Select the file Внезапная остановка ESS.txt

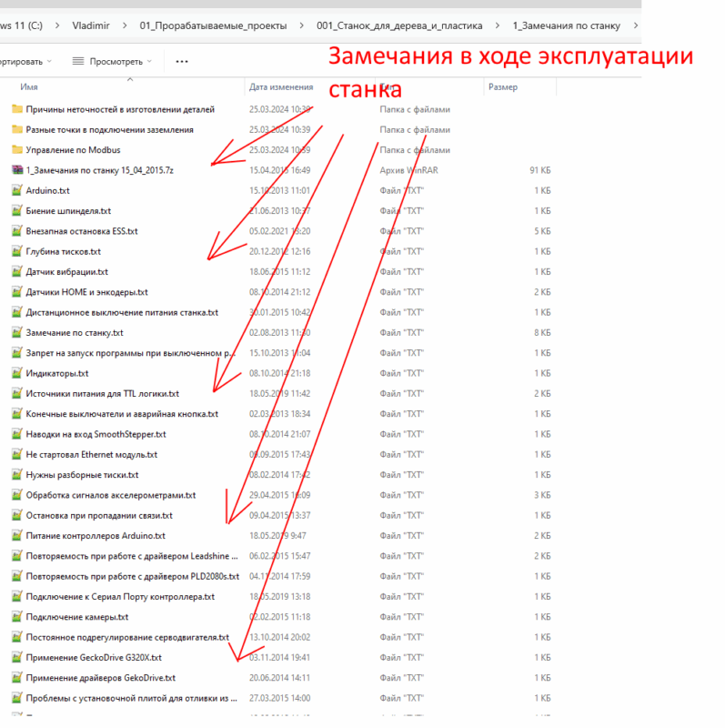[x=82, y=231]
